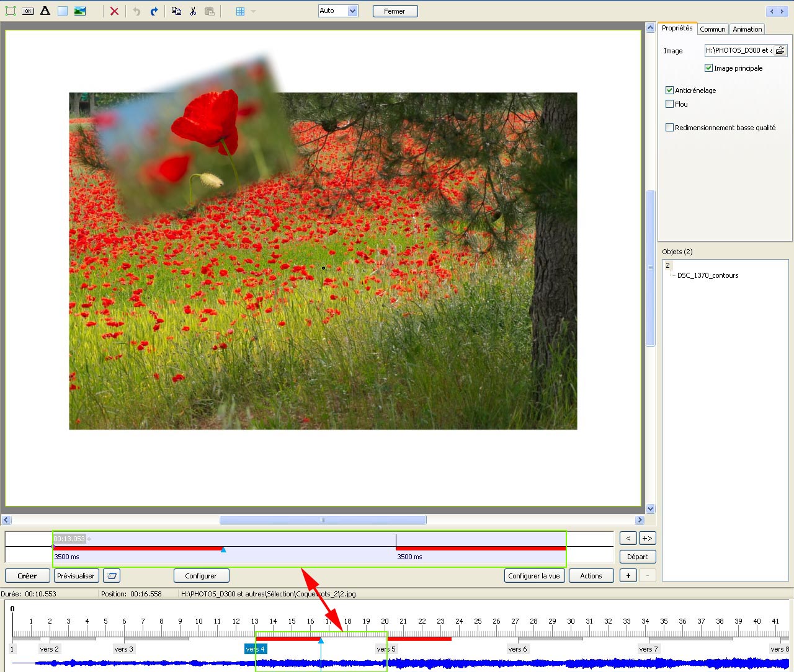Paste from the clipboard icon
Image resolution: width=794 pixels, height=672 pixels.
[x=210, y=11]
